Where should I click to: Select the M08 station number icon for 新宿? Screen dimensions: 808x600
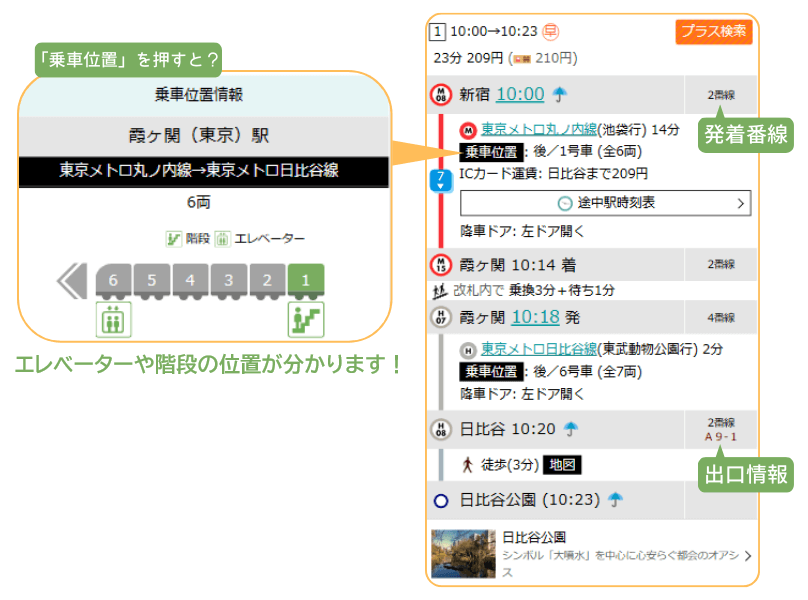(x=441, y=96)
